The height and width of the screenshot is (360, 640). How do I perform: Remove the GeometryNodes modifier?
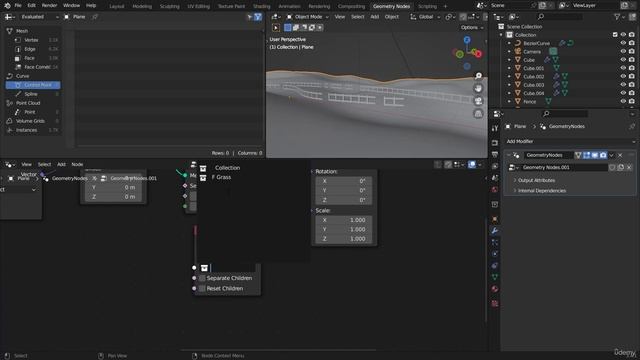pos(620,155)
